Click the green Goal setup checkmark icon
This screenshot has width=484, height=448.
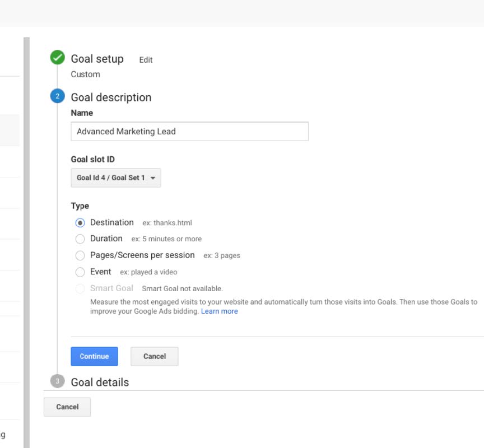click(57, 57)
